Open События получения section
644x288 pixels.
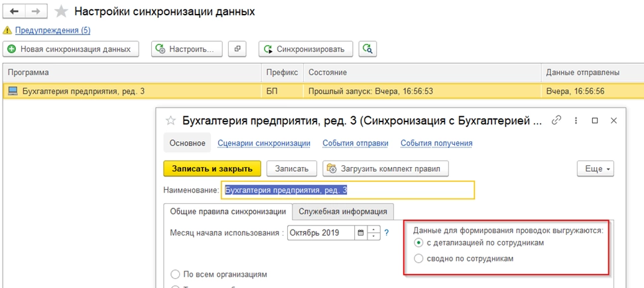tap(436, 143)
